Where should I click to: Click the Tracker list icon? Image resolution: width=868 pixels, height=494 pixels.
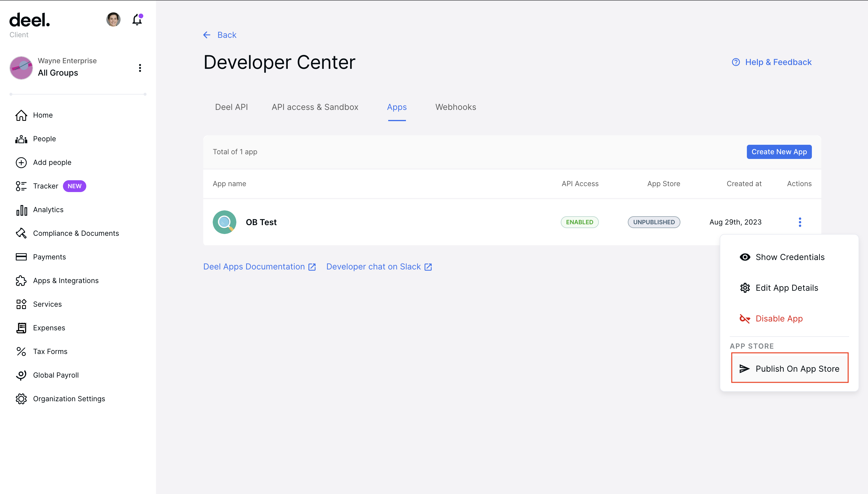click(21, 186)
